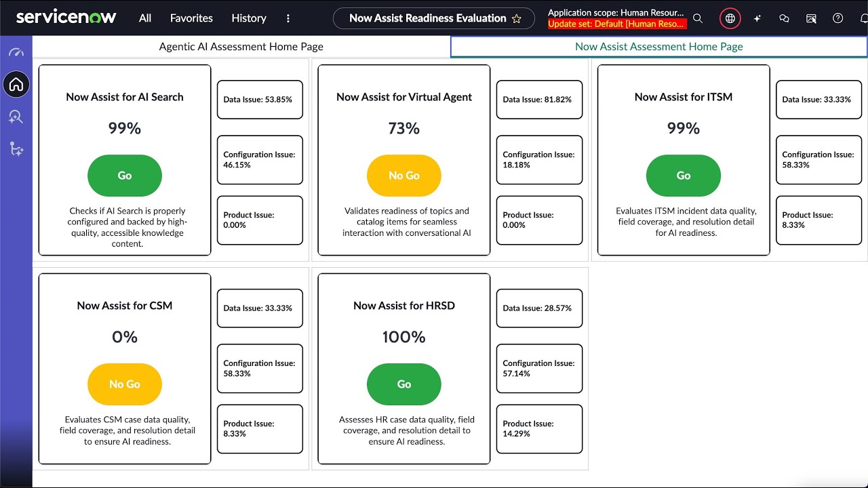Image resolution: width=868 pixels, height=488 pixels.
Task: Open the History menu
Action: (248, 18)
